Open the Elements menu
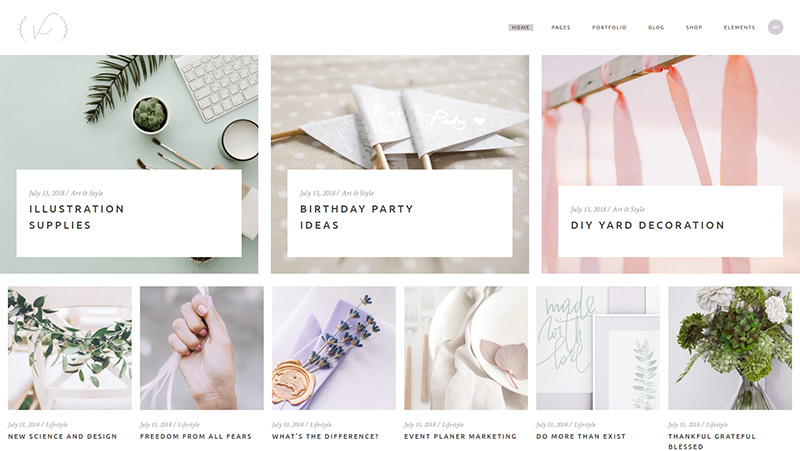This screenshot has height=451, width=800. (739, 28)
